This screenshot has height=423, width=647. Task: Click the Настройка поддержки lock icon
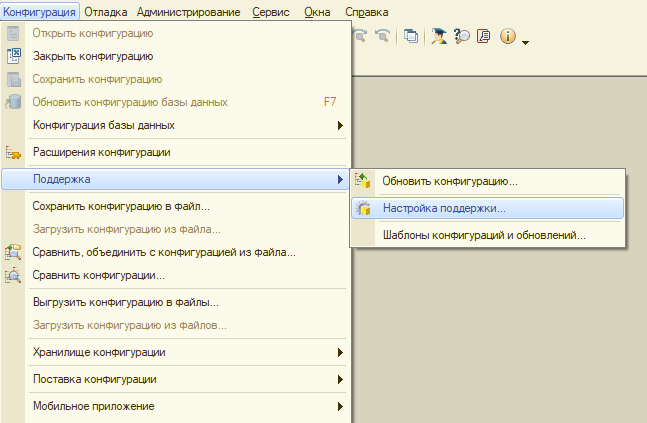coord(363,209)
